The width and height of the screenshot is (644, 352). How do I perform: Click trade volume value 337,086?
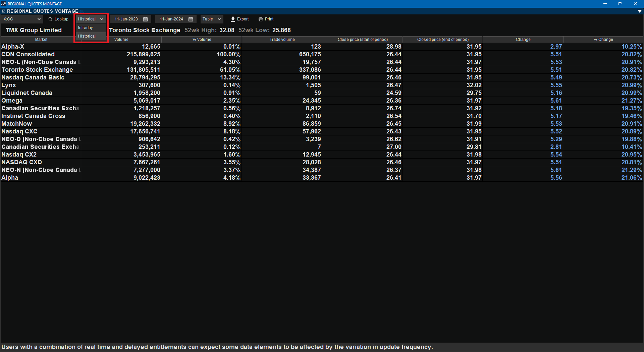point(310,70)
